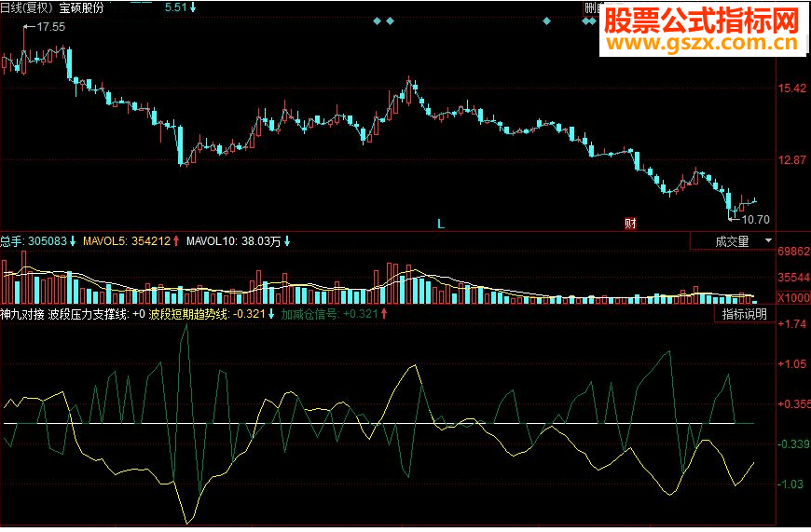Toggle the white 波段压力支撑线 label

click(x=88, y=314)
